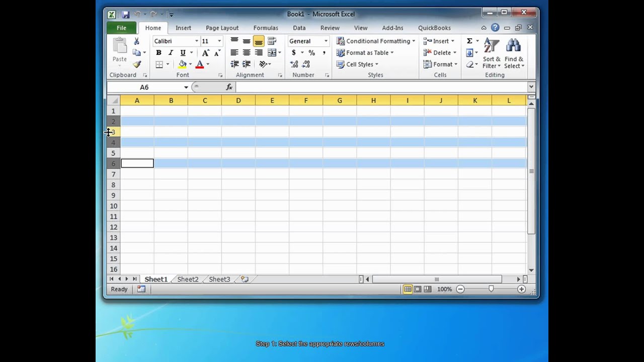Click the zoom slider handle
The image size is (644, 362).
point(491,289)
